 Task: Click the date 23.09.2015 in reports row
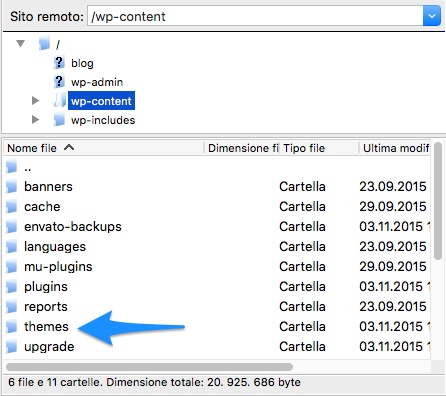393,306
